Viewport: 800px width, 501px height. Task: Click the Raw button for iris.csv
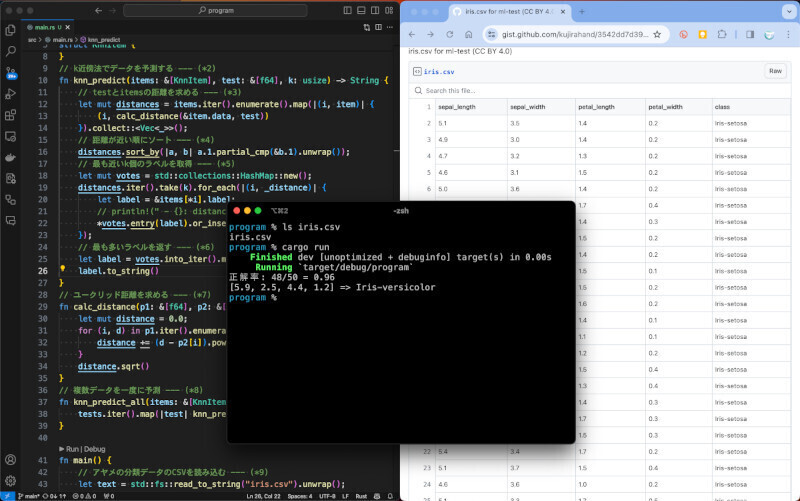(x=775, y=71)
